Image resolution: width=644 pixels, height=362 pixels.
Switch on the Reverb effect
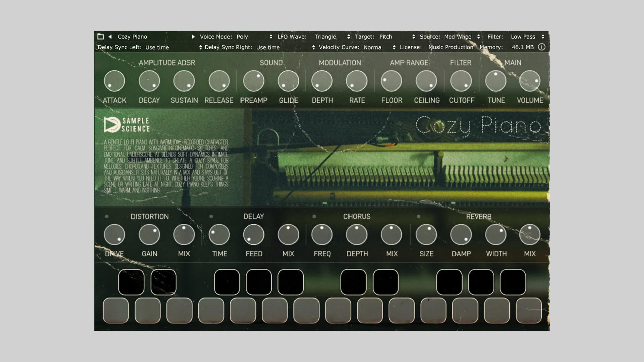(418, 216)
